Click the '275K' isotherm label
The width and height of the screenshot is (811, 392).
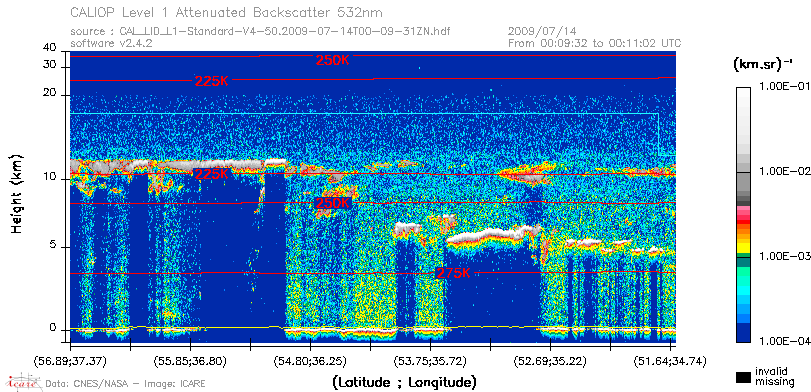[454, 274]
